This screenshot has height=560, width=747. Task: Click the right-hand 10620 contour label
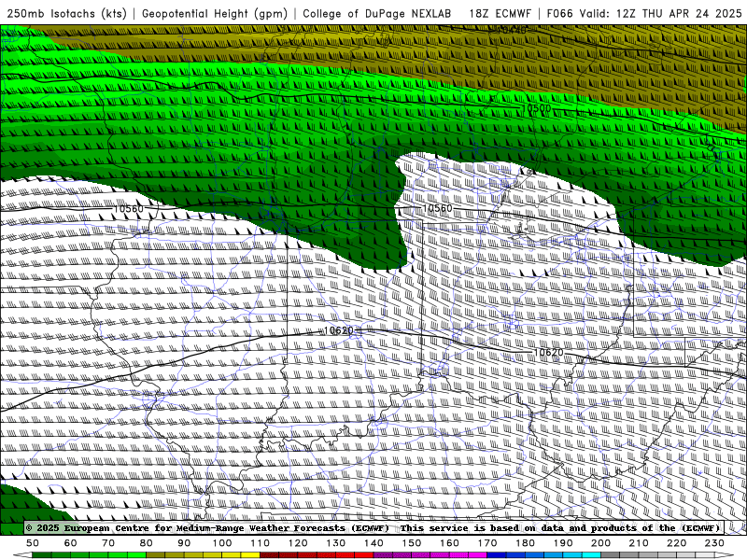click(549, 353)
